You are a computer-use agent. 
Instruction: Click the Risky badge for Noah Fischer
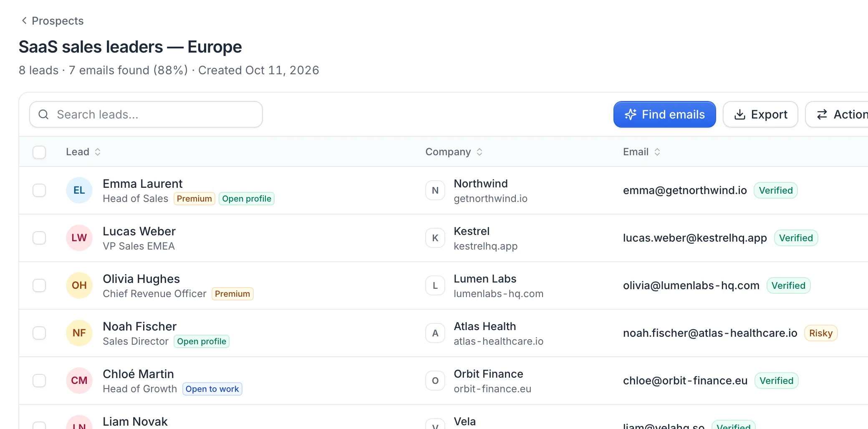click(x=821, y=333)
